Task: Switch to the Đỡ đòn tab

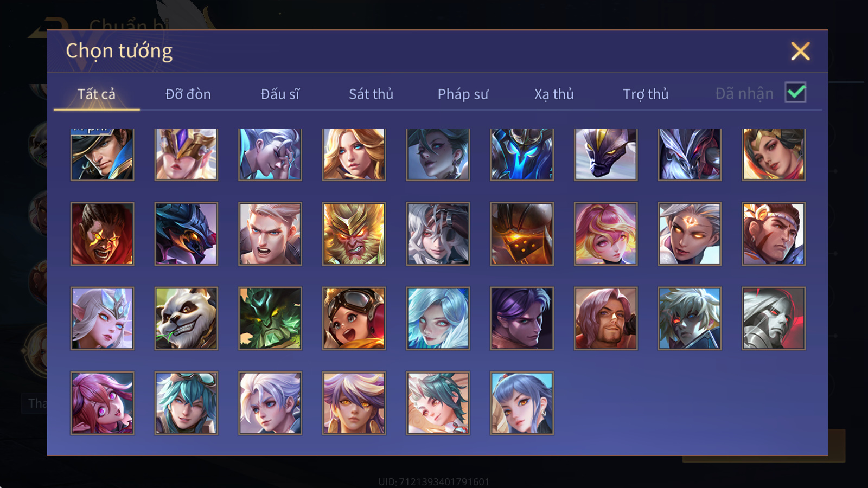Action: [188, 94]
